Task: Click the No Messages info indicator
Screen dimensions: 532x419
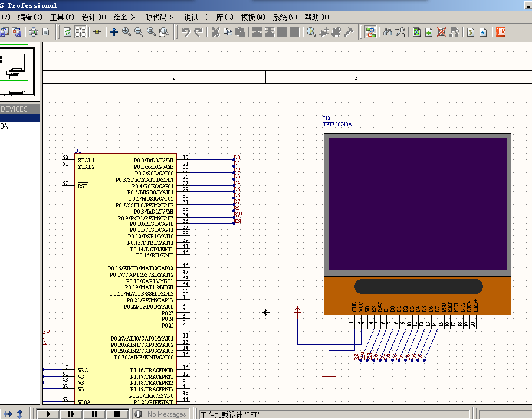Action: [x=160, y=414]
